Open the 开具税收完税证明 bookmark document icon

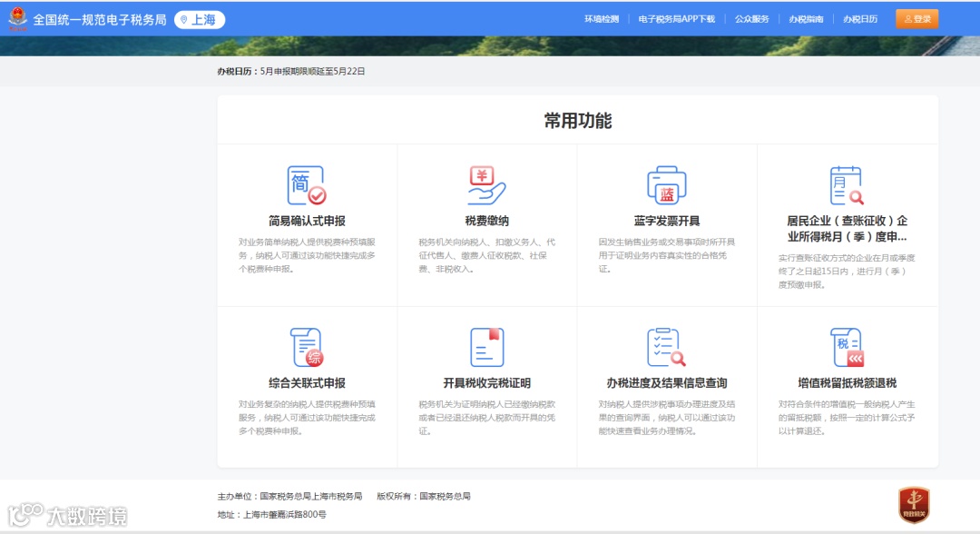[x=487, y=347]
